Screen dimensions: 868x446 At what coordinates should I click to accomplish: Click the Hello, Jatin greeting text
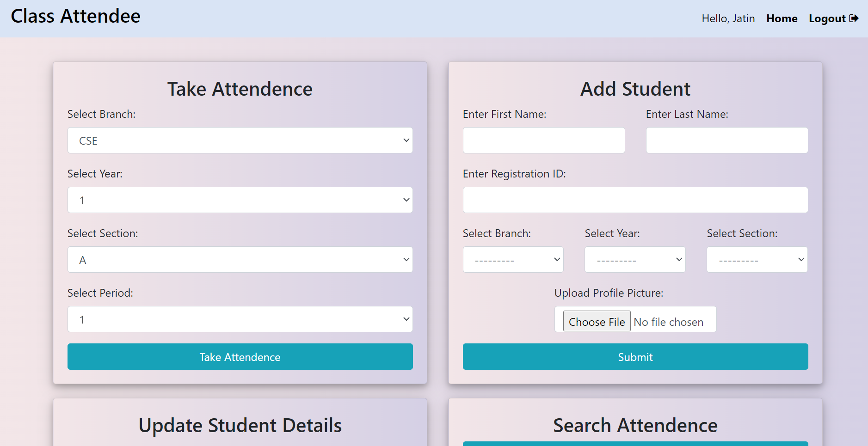[x=728, y=18]
